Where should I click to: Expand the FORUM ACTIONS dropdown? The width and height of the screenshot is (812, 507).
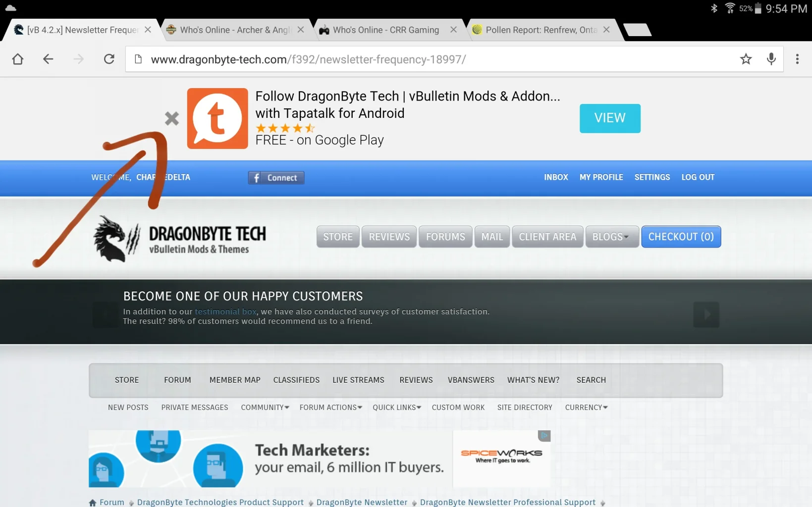tap(331, 407)
